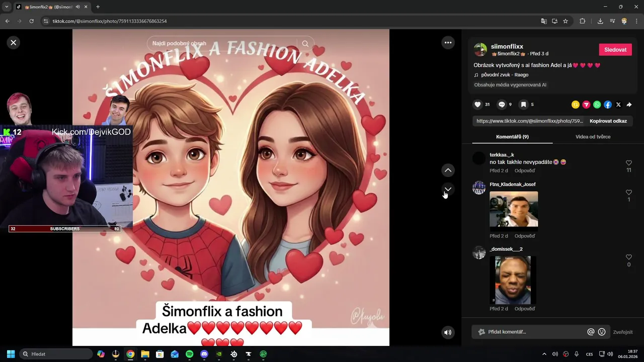Open more share options arrow

[x=629, y=105]
